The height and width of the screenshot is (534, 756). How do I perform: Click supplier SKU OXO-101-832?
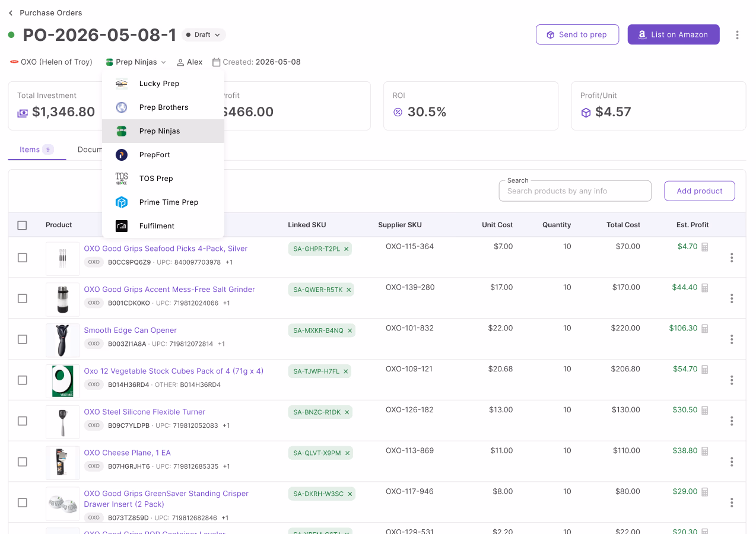(x=409, y=328)
